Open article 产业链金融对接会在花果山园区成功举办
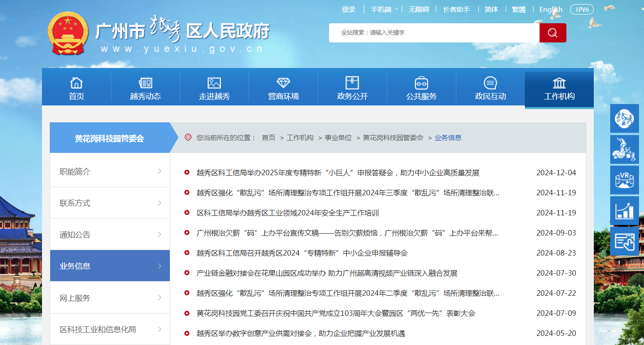Screen dimensions: 644x345 click(x=327, y=273)
